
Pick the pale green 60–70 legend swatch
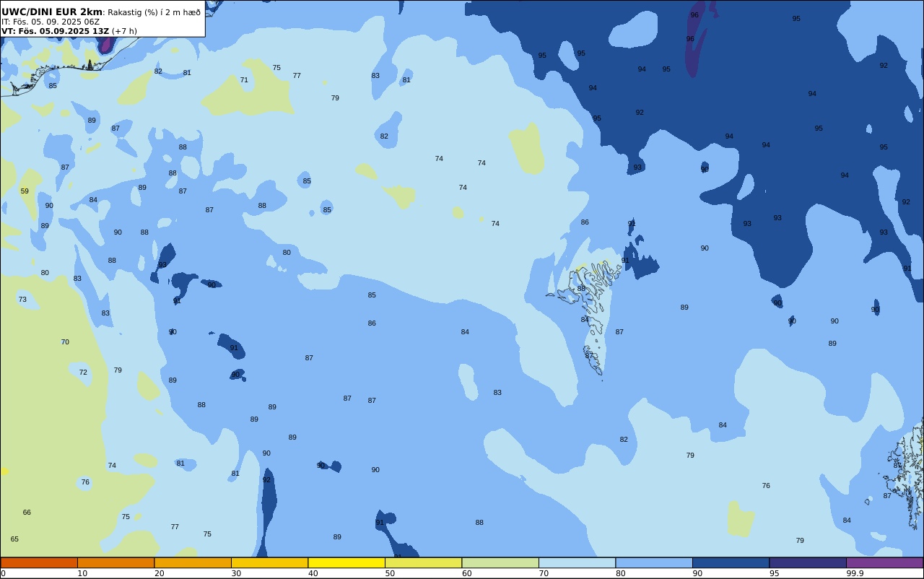[500, 562]
